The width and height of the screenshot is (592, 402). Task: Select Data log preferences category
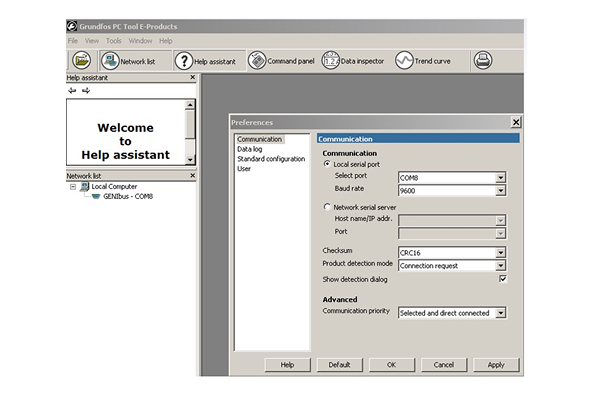pos(250,149)
